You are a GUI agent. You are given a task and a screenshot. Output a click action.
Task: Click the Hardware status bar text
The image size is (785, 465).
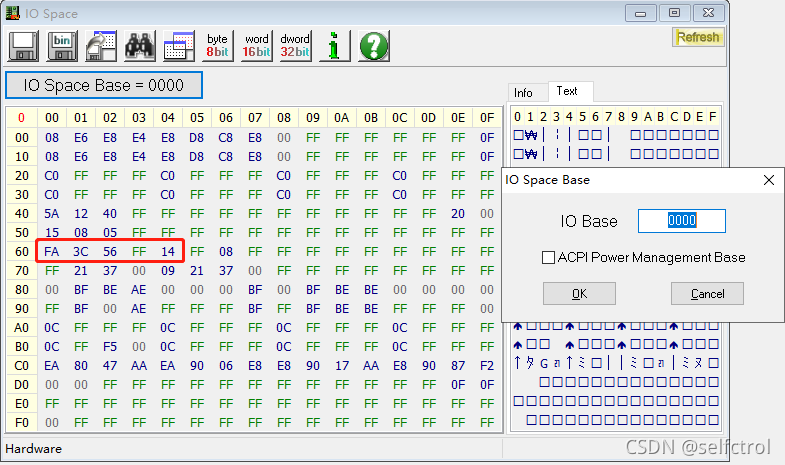tap(34, 448)
